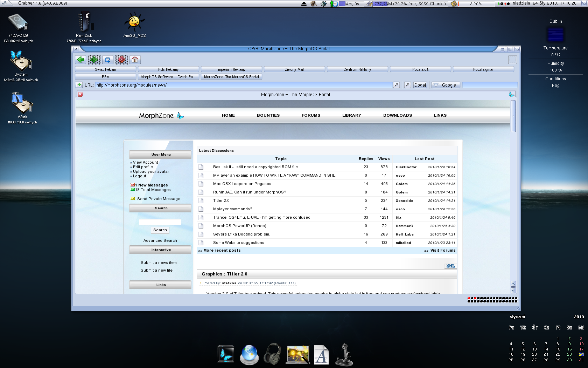Image resolution: width=588 pixels, height=368 pixels.
Task: Click the sidebar search text field
Action: pos(160,222)
